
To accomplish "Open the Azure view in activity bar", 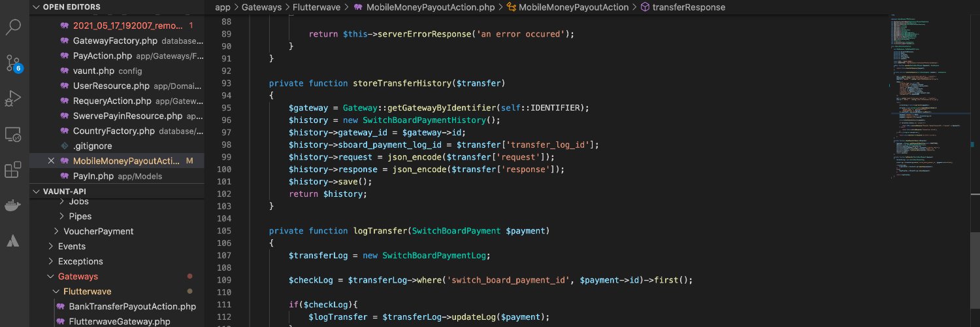I will (14, 241).
